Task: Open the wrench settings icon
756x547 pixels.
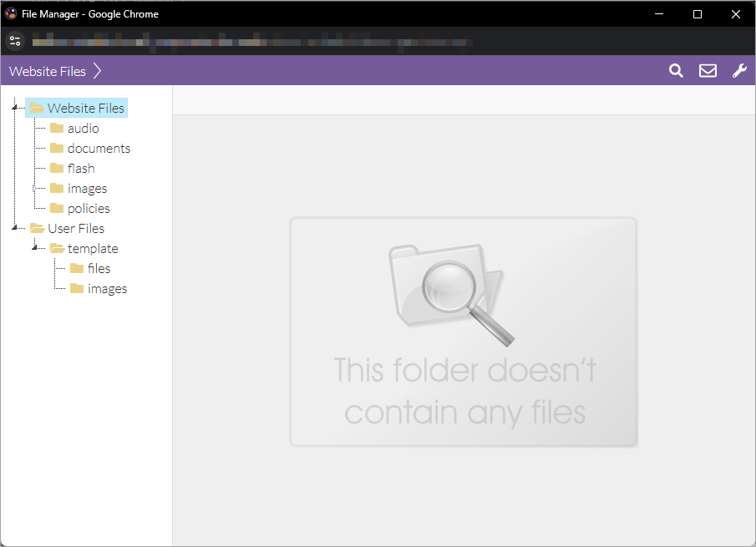Action: (x=739, y=71)
